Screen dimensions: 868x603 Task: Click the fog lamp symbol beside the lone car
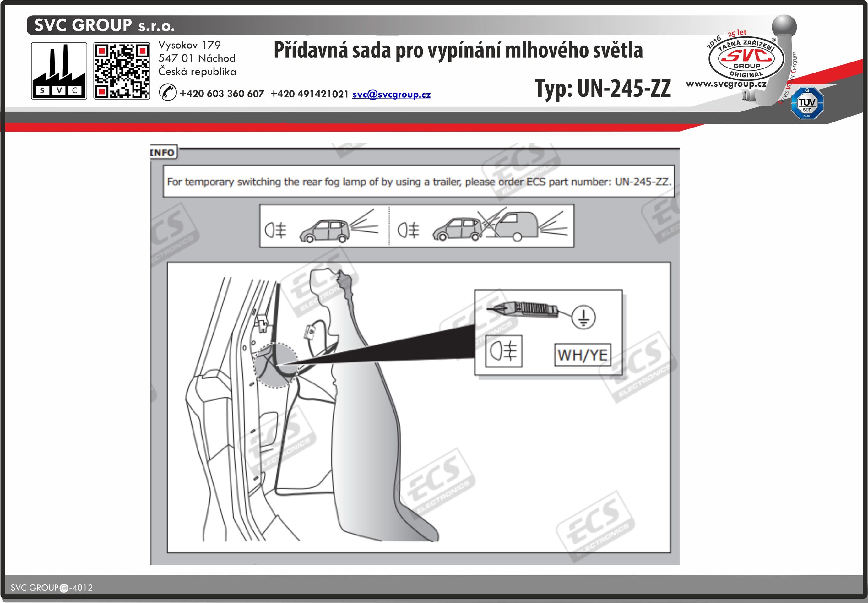[276, 230]
